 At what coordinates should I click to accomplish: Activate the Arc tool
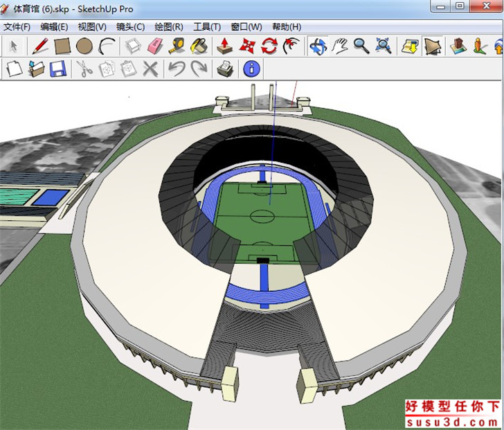click(x=107, y=46)
